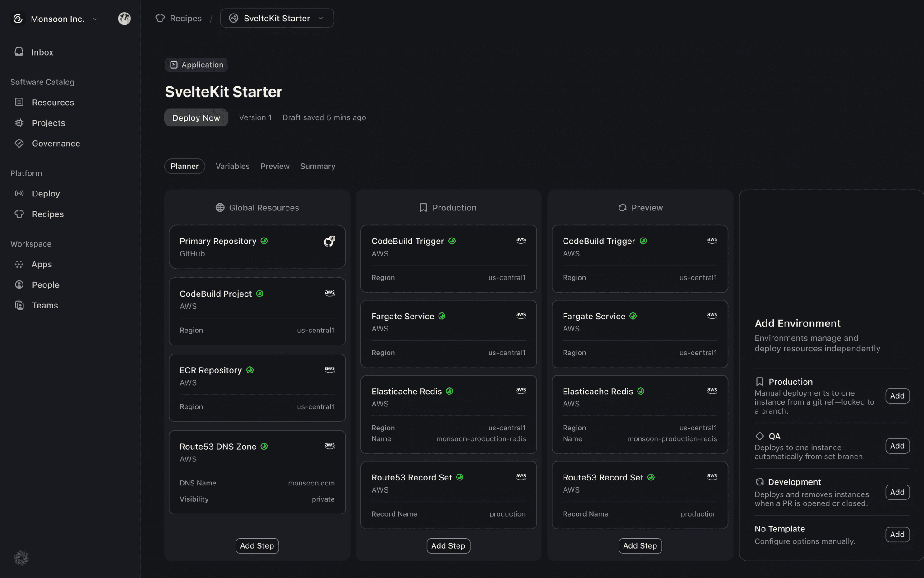
Task: Open the Deploy section under Platform
Action: point(46,193)
